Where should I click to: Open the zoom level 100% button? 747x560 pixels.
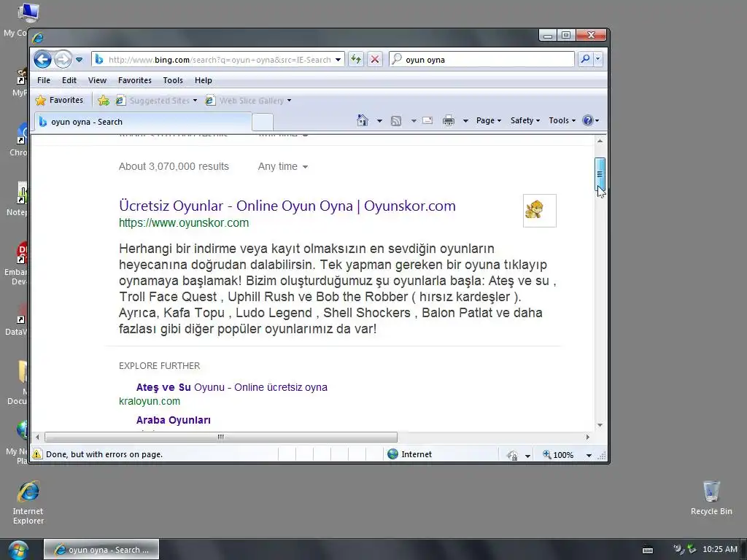tap(558, 455)
